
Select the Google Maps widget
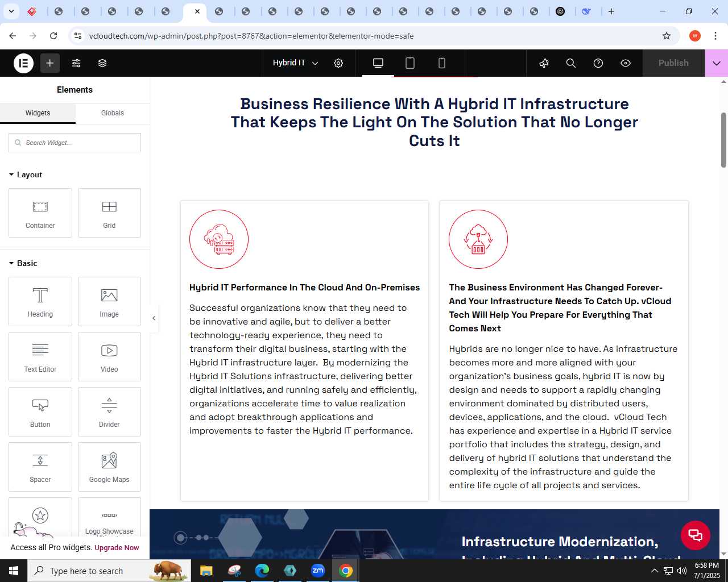[x=109, y=467]
